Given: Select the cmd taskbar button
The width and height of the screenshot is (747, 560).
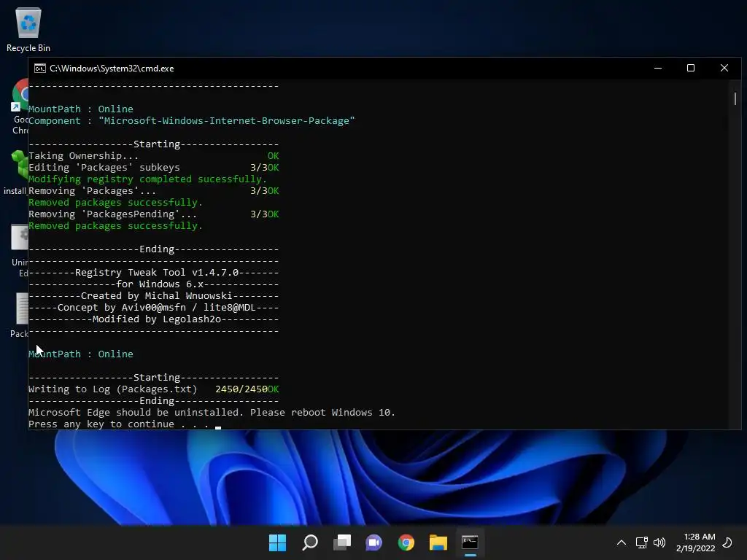Looking at the screenshot, I should pyautogui.click(x=471, y=542).
